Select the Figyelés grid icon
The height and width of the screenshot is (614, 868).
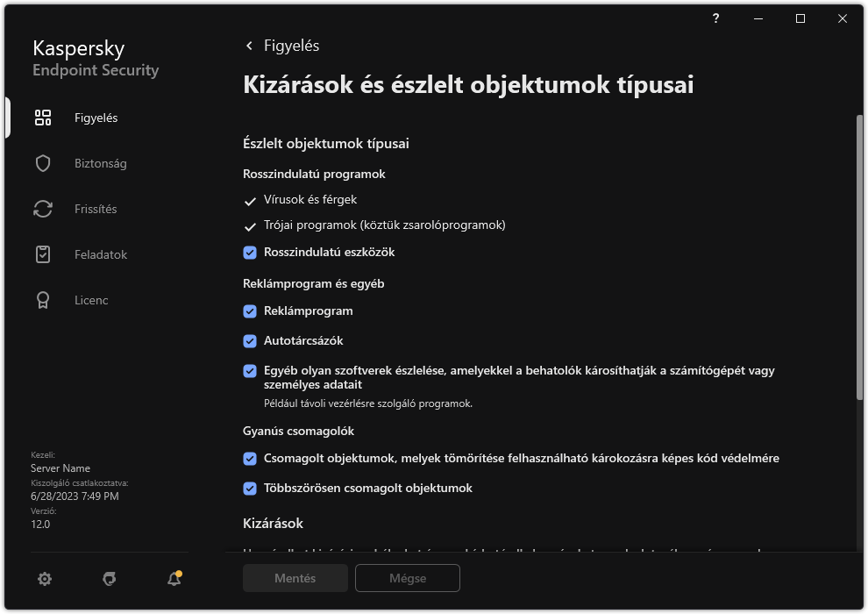[x=42, y=117]
